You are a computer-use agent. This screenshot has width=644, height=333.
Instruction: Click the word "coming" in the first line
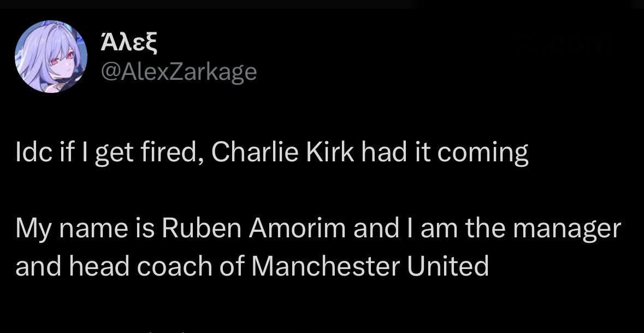(x=482, y=154)
